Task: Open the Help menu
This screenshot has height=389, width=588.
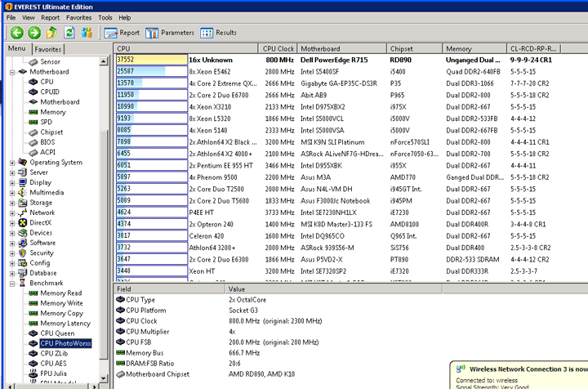Action: pos(124,18)
